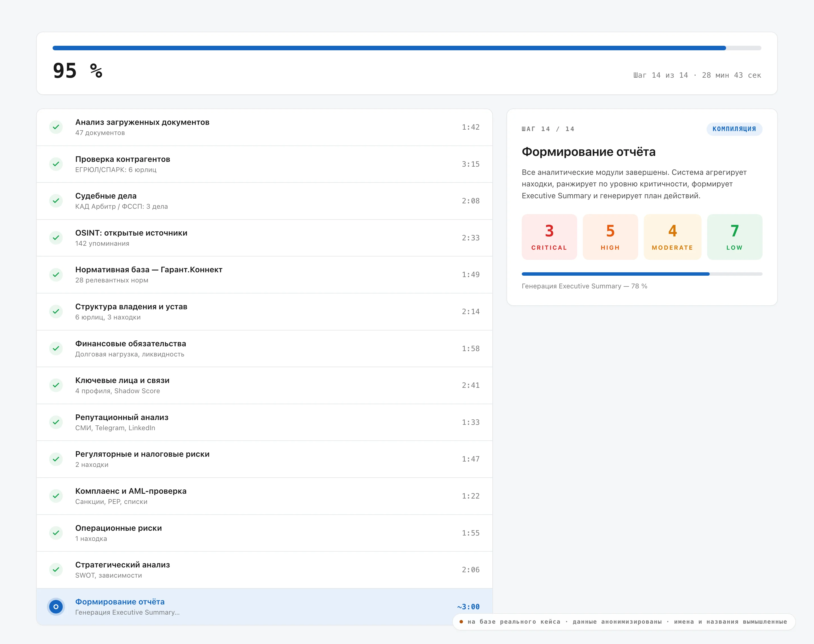This screenshot has width=814, height=644.
Task: Click the Шаг 14 из 14 timer text
Action: [x=697, y=75]
